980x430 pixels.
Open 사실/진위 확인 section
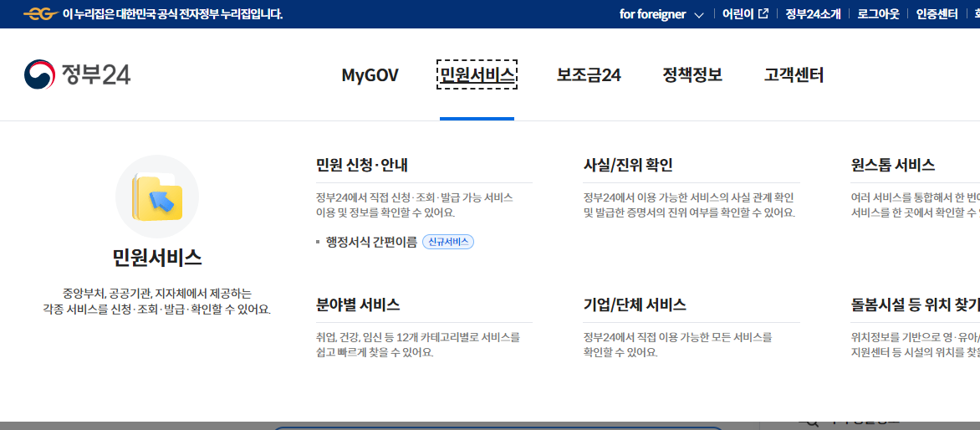pos(628,165)
